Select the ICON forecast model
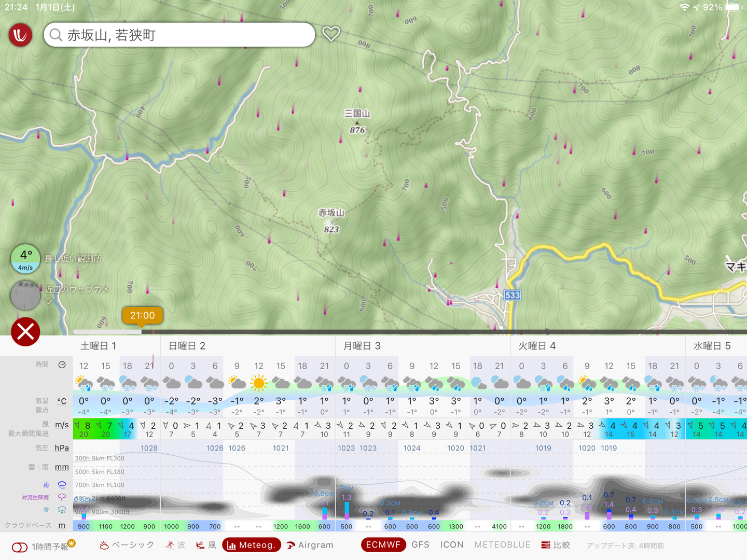747x560 pixels. click(451, 545)
